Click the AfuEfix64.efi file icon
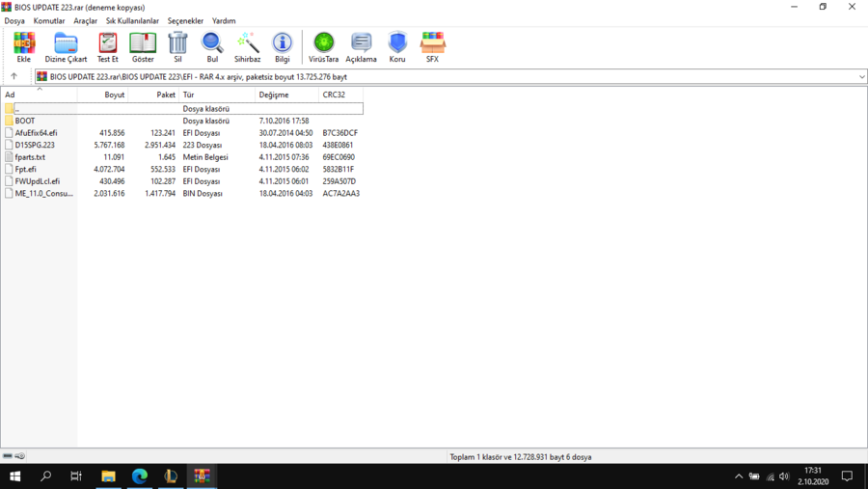The image size is (868, 489). [9, 133]
